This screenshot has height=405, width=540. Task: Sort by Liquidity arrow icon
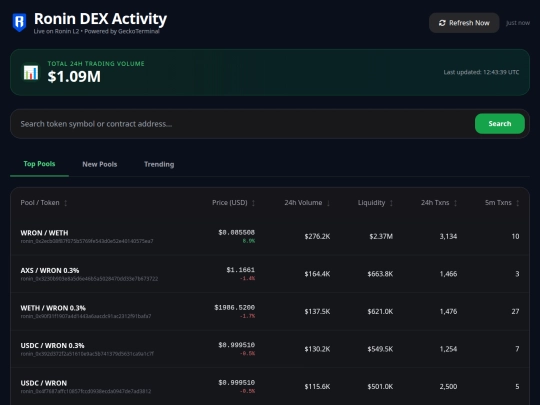391,203
